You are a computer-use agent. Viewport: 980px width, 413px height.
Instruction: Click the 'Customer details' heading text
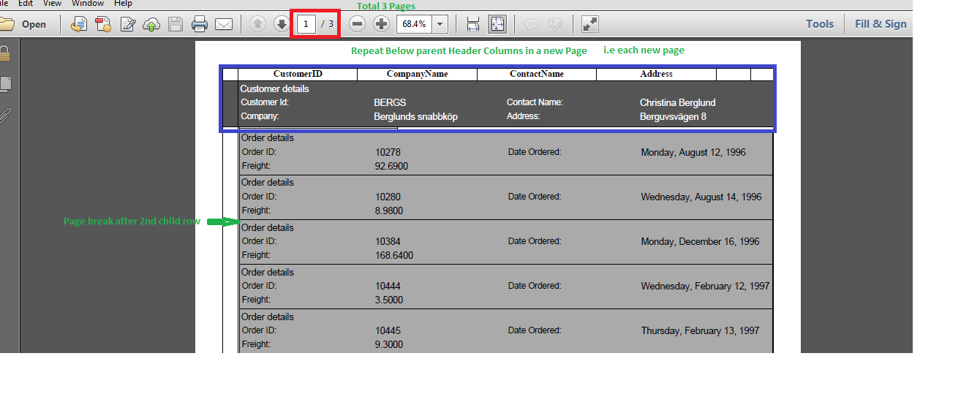274,89
